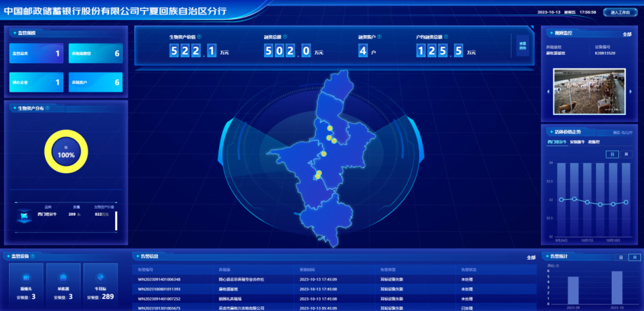Click 西门塔尔牛 row in asset list
644x311 pixels.
tap(66, 214)
